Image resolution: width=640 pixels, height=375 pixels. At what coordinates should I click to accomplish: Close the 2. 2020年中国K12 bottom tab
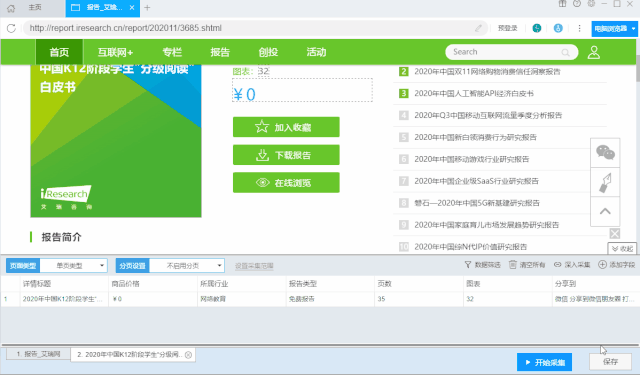[188, 355]
